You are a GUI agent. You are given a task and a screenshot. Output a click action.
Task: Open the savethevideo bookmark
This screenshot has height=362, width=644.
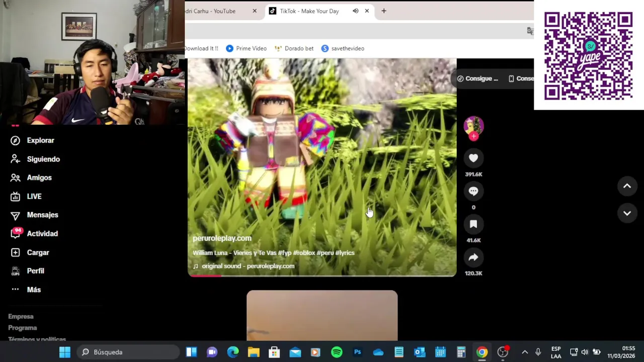[343, 48]
